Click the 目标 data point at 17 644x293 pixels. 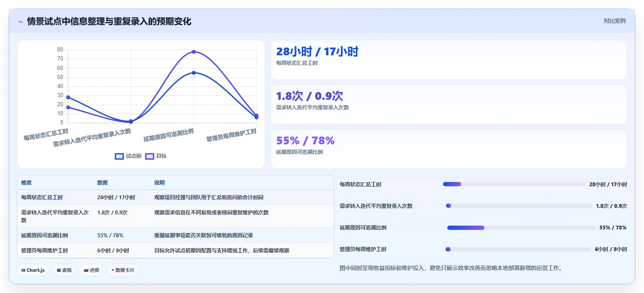point(68,107)
